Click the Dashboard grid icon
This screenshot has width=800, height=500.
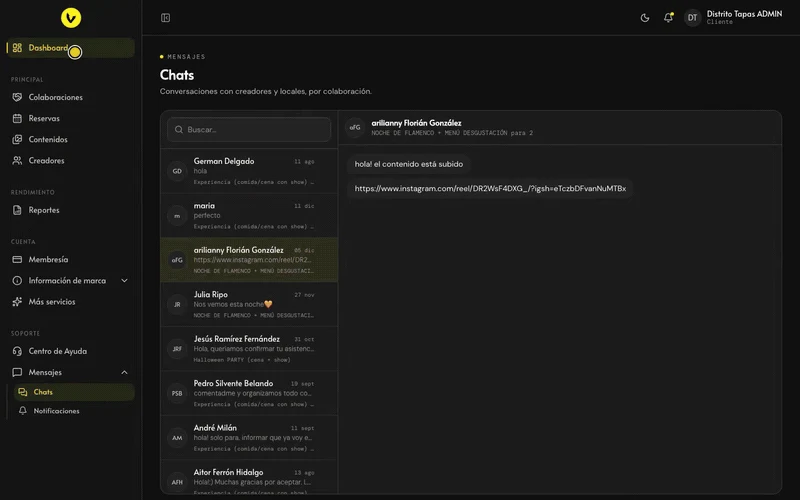(17, 48)
